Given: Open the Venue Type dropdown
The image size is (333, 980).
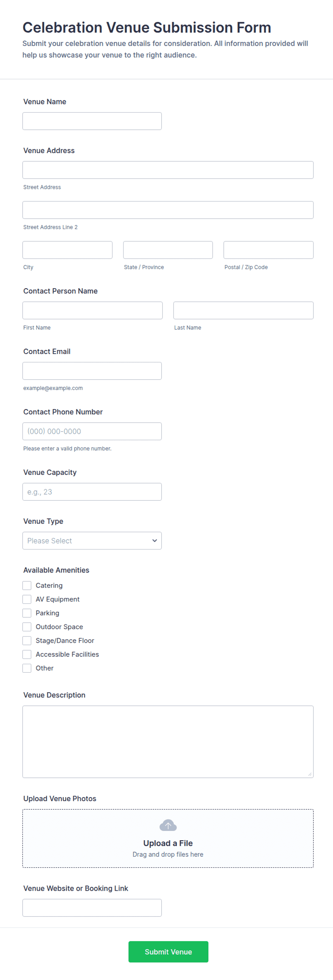Looking at the screenshot, I should (92, 541).
